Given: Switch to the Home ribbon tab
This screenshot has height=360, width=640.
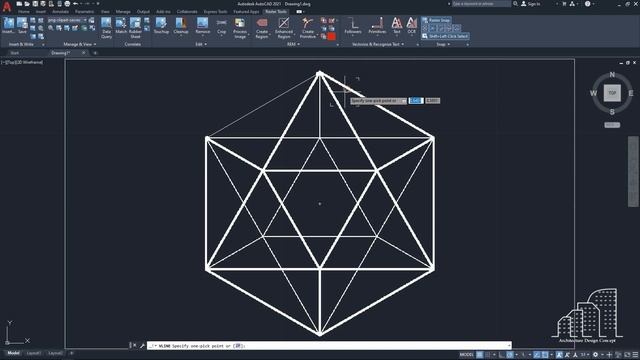Looking at the screenshot, I should pyautogui.click(x=24, y=12).
